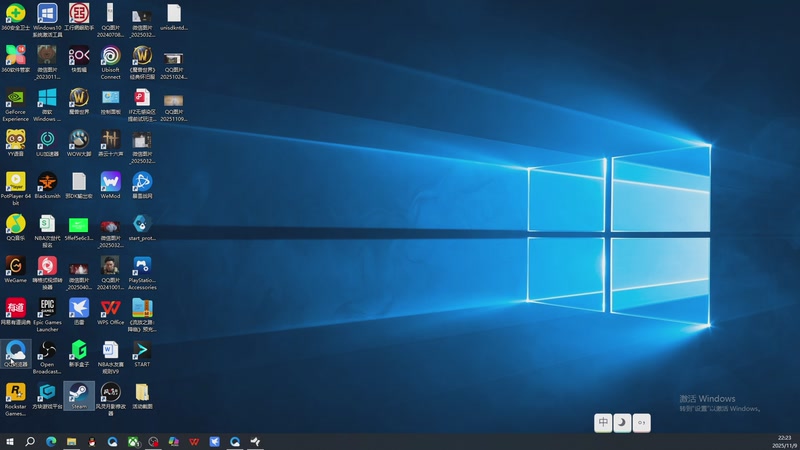The width and height of the screenshot is (800, 450).
Task: Launch Microsoft Edge from taskbar
Action: [x=51, y=441]
